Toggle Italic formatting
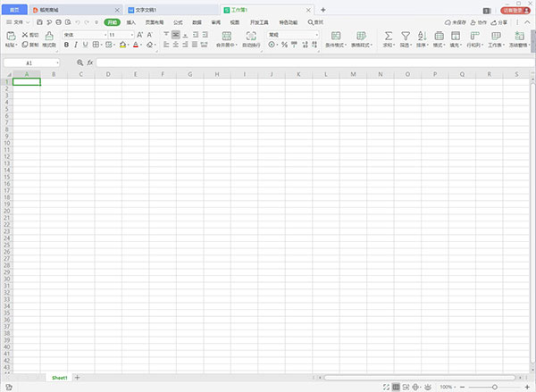The image size is (536, 392). click(76, 45)
